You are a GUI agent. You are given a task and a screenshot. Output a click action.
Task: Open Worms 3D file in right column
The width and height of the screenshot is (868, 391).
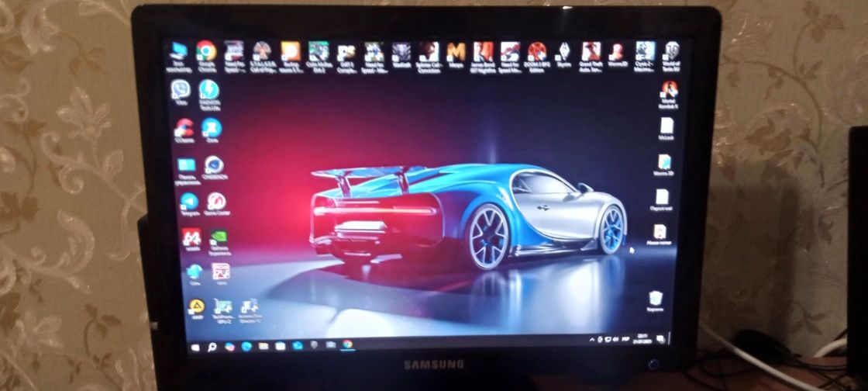point(663,165)
